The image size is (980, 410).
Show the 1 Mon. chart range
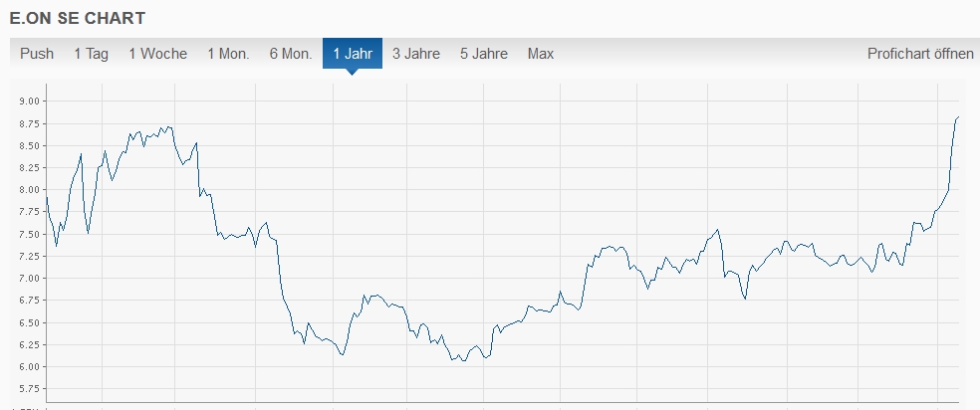229,54
